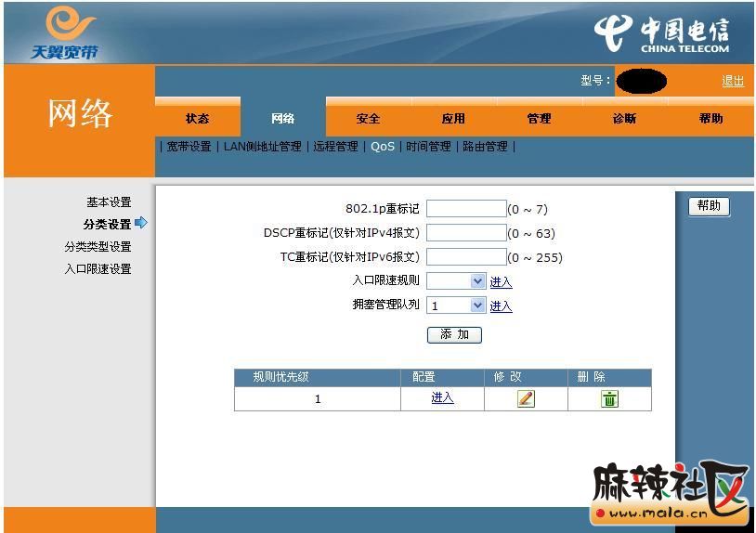Select the 应用 tab
This screenshot has width=756, height=533.
click(x=453, y=119)
